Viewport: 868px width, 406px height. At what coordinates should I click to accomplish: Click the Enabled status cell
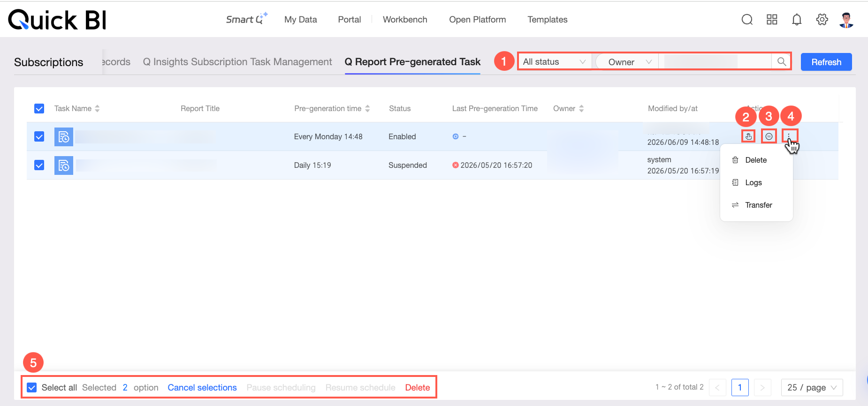coord(402,136)
